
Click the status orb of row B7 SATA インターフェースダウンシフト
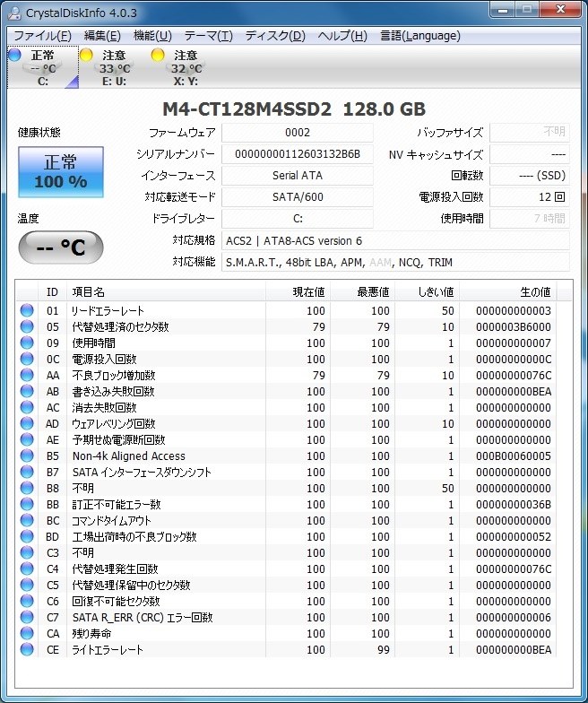point(27,472)
